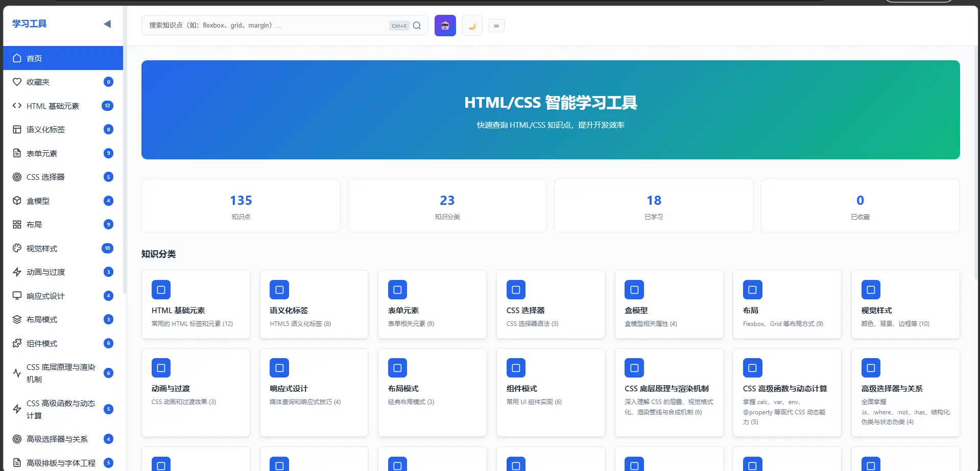Viewport: 980px width, 471px height.
Task: Click the lightning icon beside 动画与过渡
Action: [17, 272]
